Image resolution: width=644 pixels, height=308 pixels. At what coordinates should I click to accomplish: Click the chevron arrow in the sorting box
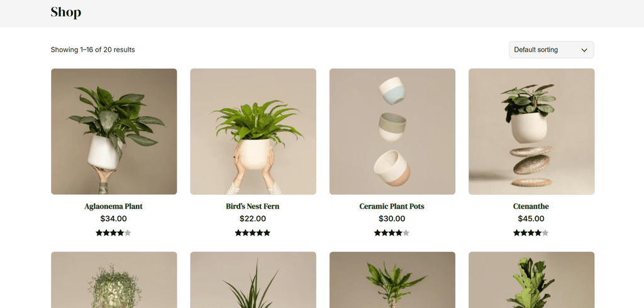584,50
